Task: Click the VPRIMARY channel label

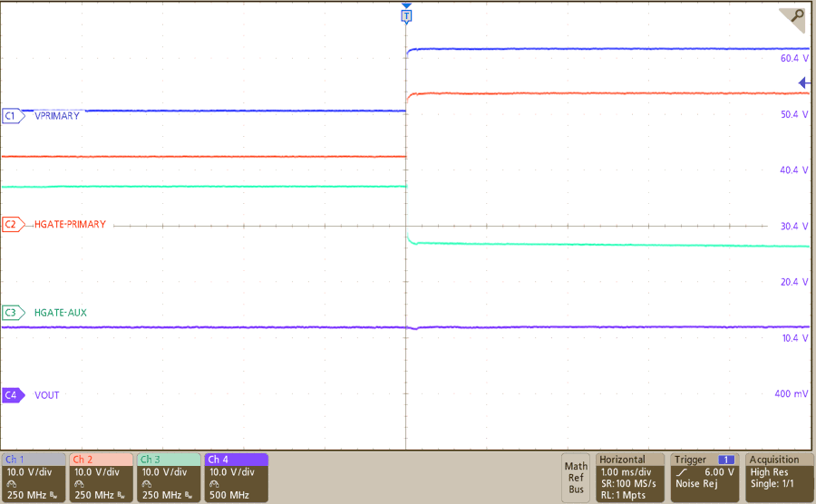Action: 56,116
